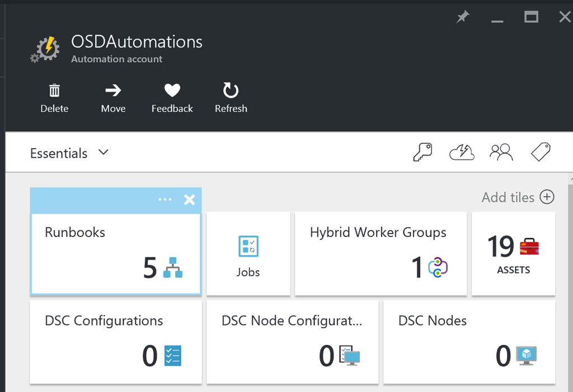Click the DSC Nodes count 0
This screenshot has width=573, height=392.
point(504,356)
